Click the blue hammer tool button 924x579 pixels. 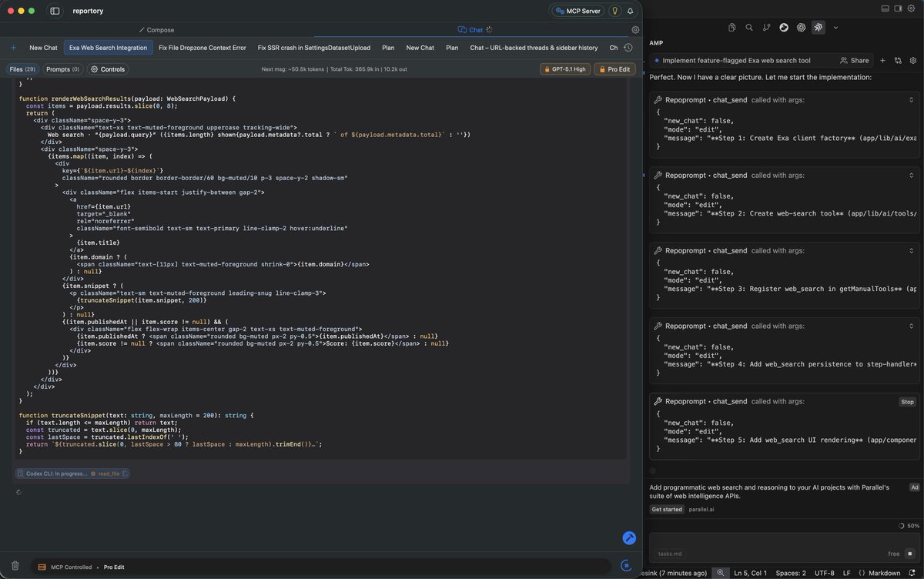point(628,538)
